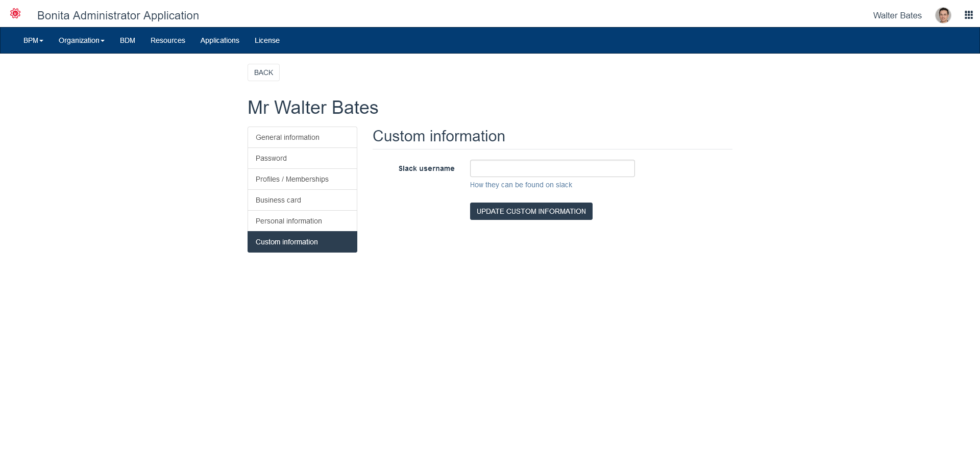Select the General information tab

click(302, 137)
